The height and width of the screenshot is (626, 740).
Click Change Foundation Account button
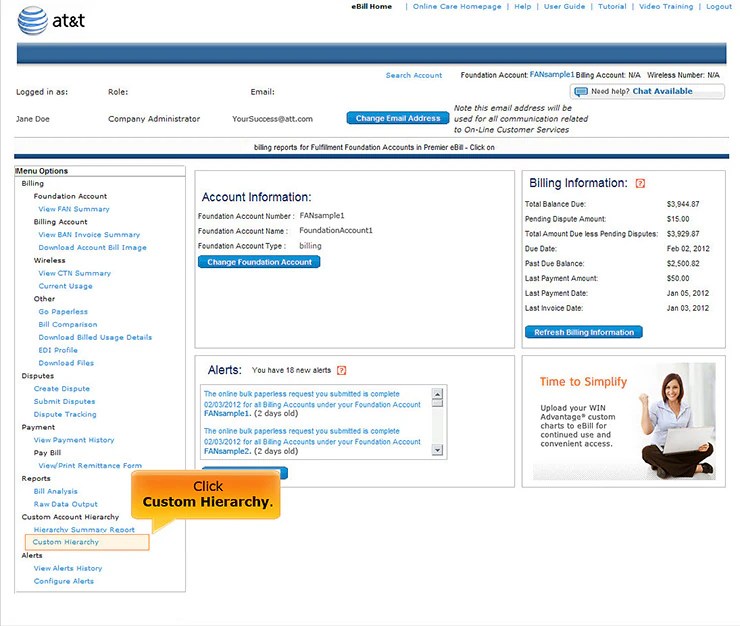click(x=259, y=262)
